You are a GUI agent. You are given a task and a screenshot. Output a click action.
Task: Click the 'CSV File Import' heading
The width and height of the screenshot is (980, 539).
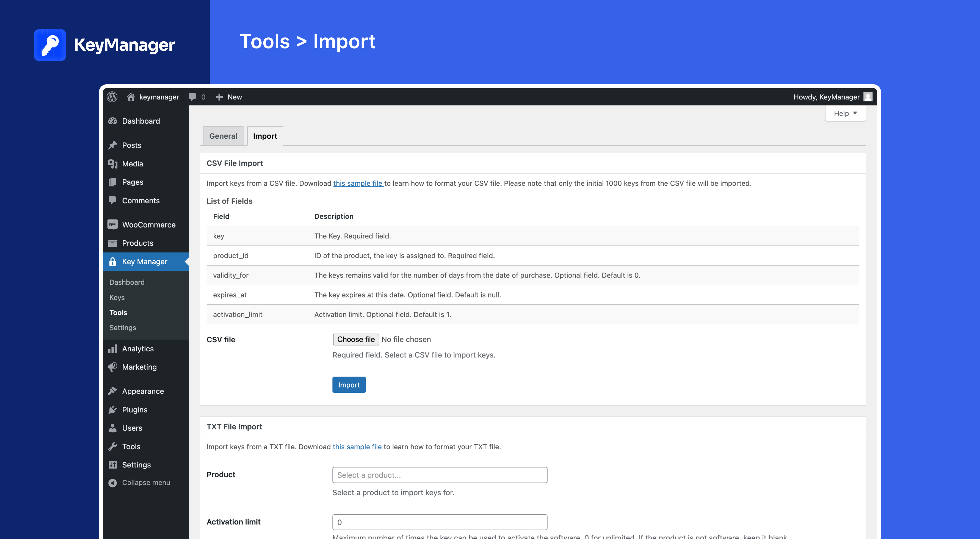tap(234, 163)
